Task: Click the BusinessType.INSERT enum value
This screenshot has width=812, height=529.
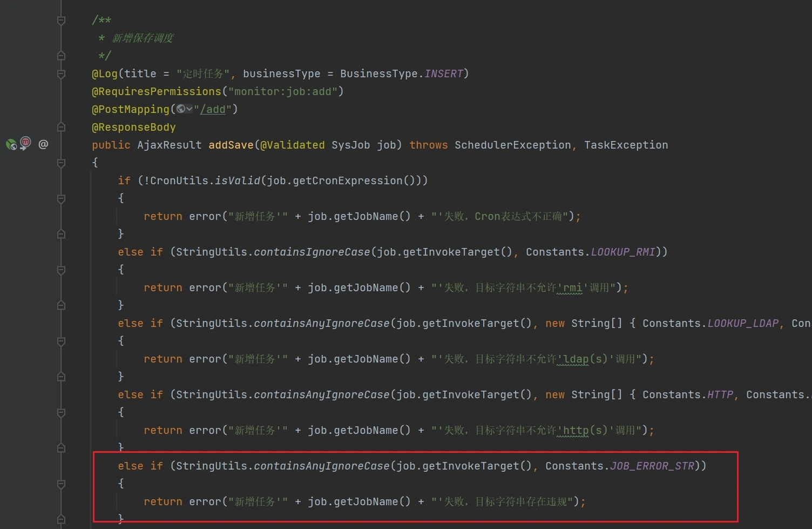Action: pos(443,73)
